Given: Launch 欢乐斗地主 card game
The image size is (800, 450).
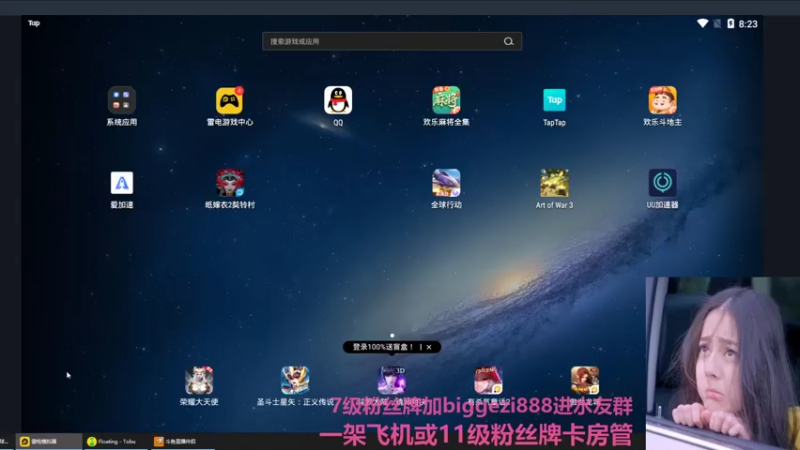Looking at the screenshot, I should (662, 100).
